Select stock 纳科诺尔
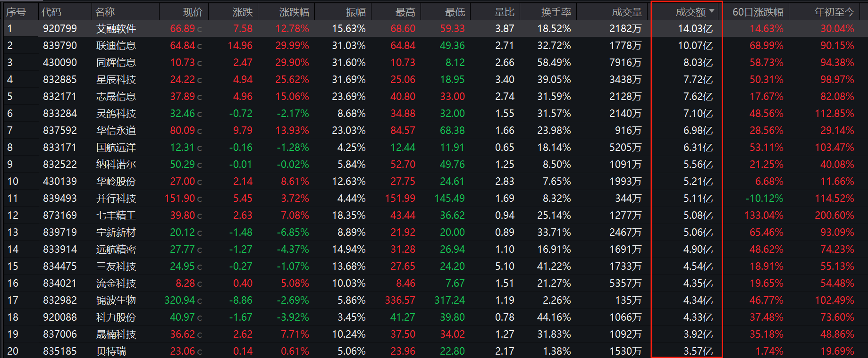 click(116, 165)
